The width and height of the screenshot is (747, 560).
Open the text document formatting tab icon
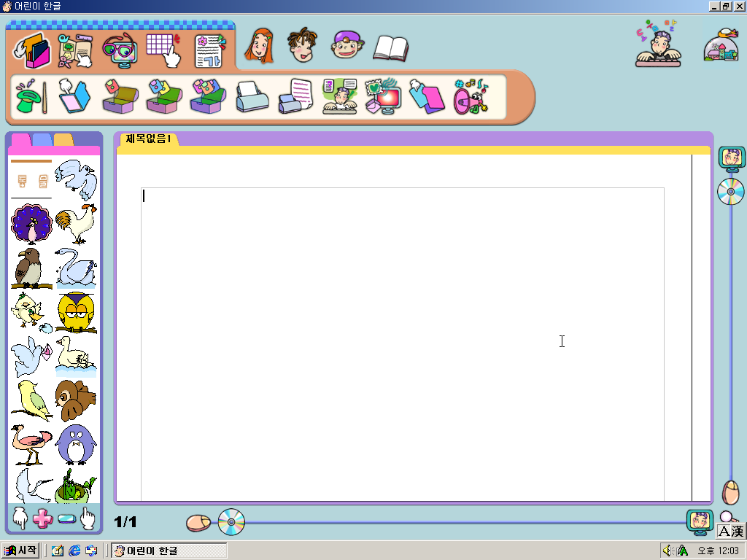click(209, 50)
